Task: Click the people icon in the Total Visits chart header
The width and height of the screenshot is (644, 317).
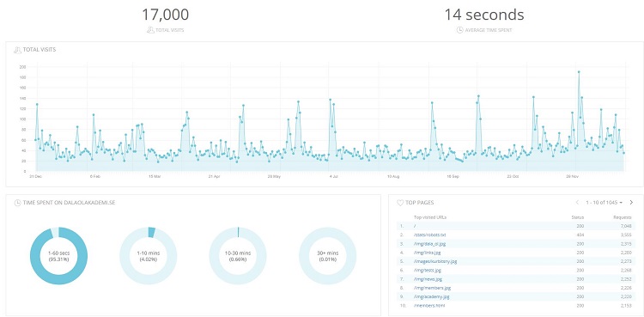Action: coord(17,50)
